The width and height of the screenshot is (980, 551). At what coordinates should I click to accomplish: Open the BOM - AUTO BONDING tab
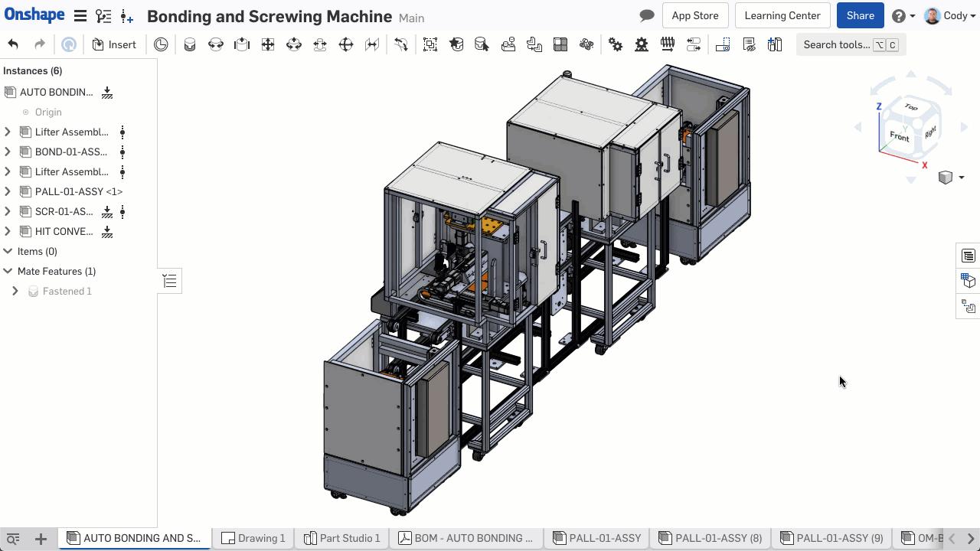[x=465, y=538]
